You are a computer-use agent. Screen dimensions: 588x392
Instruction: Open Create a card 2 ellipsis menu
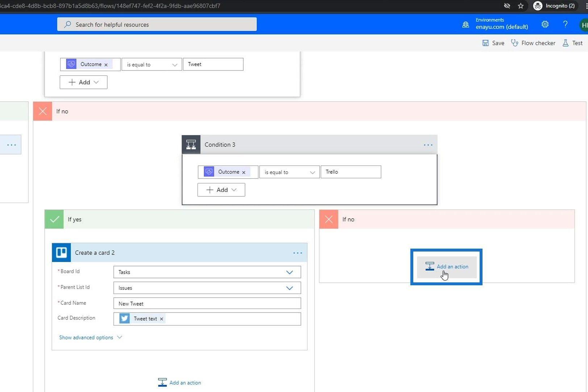[x=298, y=253]
